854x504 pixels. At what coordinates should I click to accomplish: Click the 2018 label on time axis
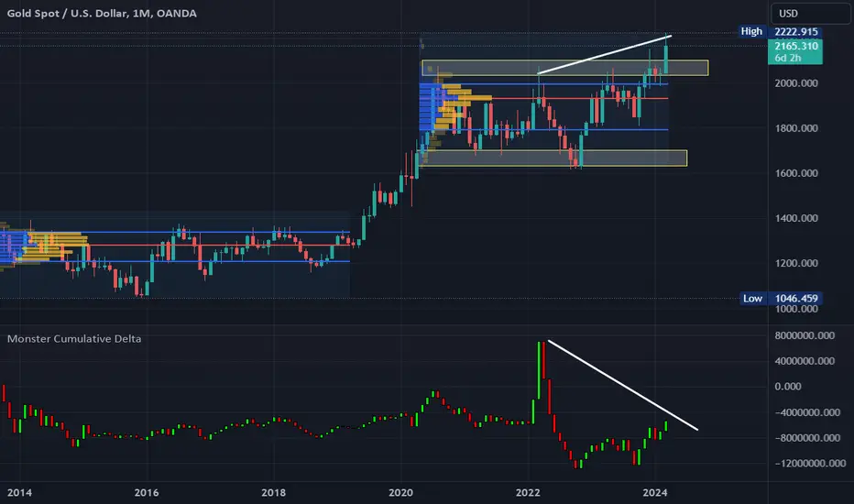coord(273,493)
